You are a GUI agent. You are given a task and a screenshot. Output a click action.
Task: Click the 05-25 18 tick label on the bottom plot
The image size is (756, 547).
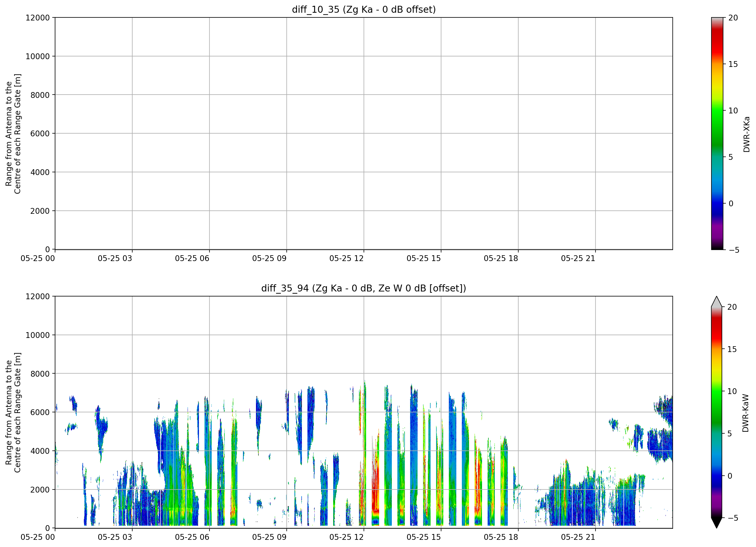(x=501, y=537)
